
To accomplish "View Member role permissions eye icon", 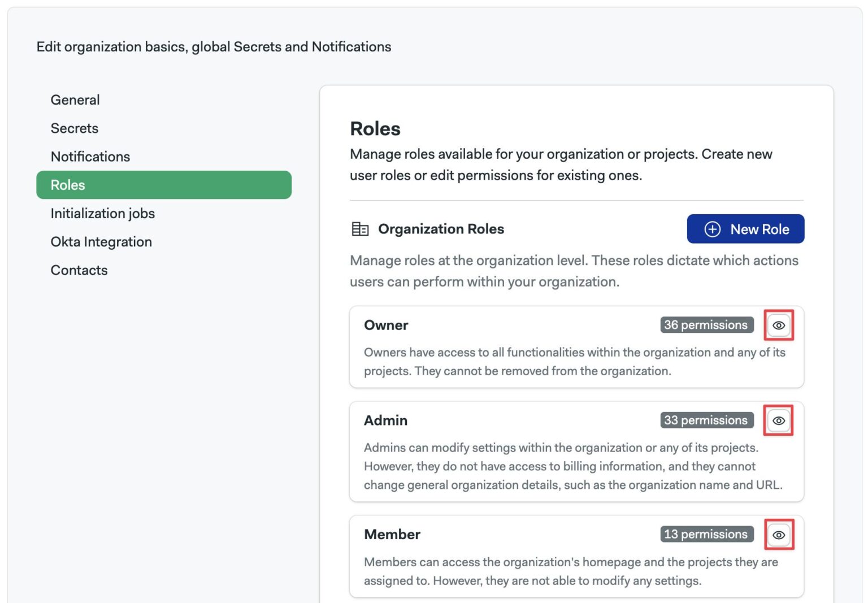I will [778, 535].
